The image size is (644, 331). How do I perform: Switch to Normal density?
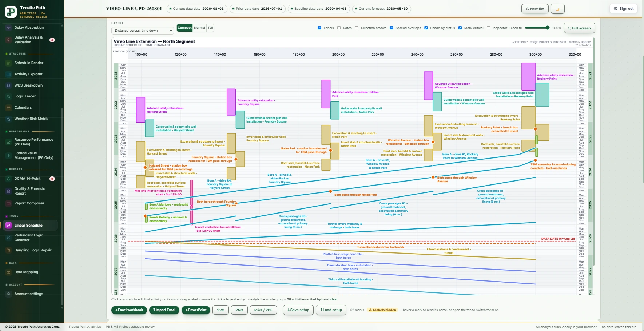point(199,28)
